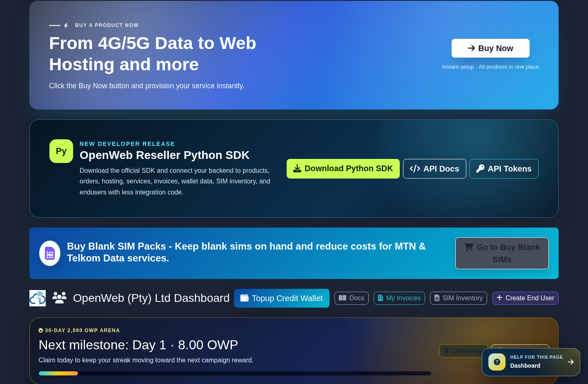Click the flame icon beside 30-DAY ARENA

(x=41, y=330)
